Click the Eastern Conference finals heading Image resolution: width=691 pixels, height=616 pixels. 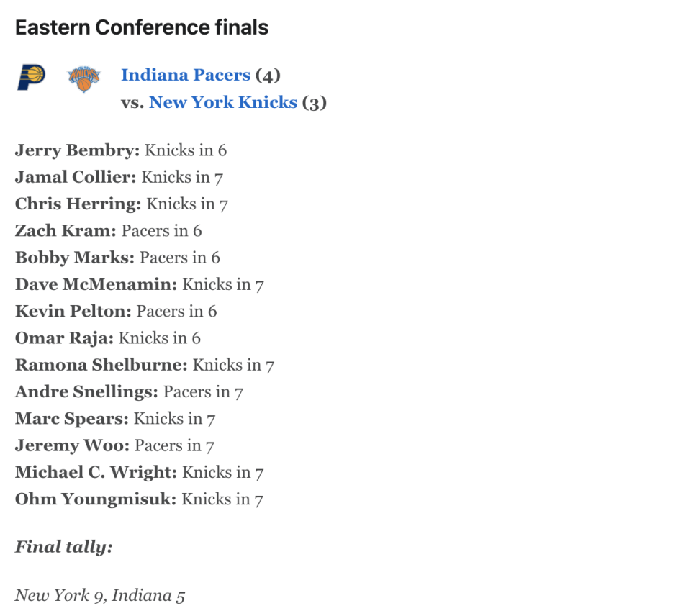click(142, 27)
